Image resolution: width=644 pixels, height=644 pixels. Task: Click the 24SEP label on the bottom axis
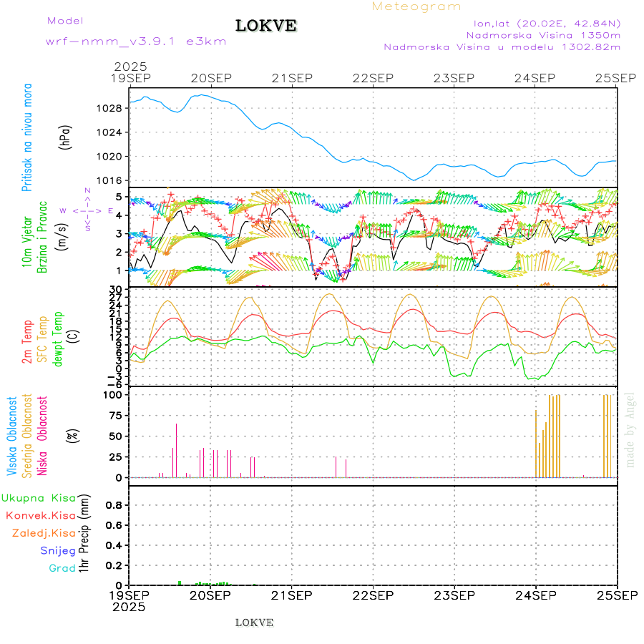[535, 595]
